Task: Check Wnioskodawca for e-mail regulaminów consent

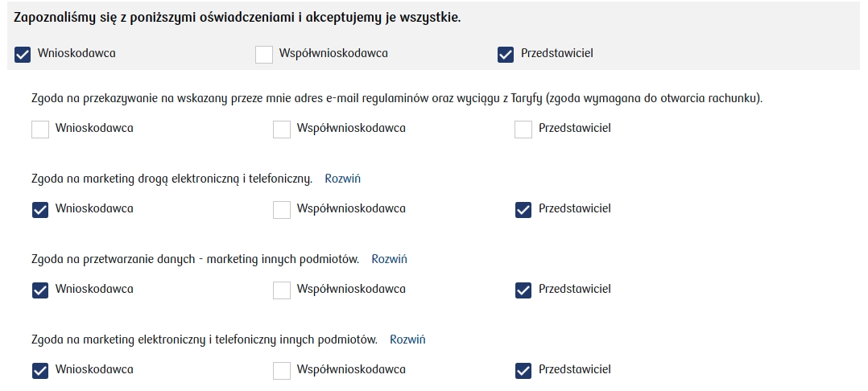Action: click(x=40, y=129)
